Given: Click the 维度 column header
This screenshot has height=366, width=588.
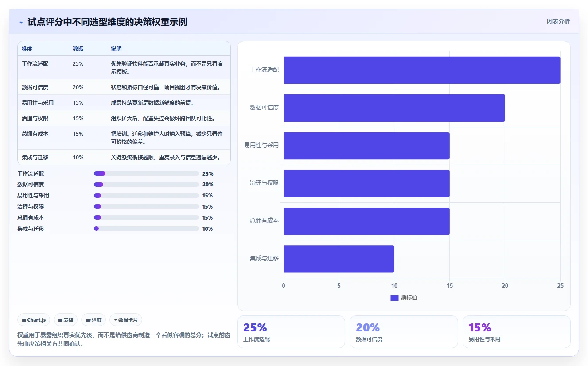Looking at the screenshot, I should tap(27, 49).
